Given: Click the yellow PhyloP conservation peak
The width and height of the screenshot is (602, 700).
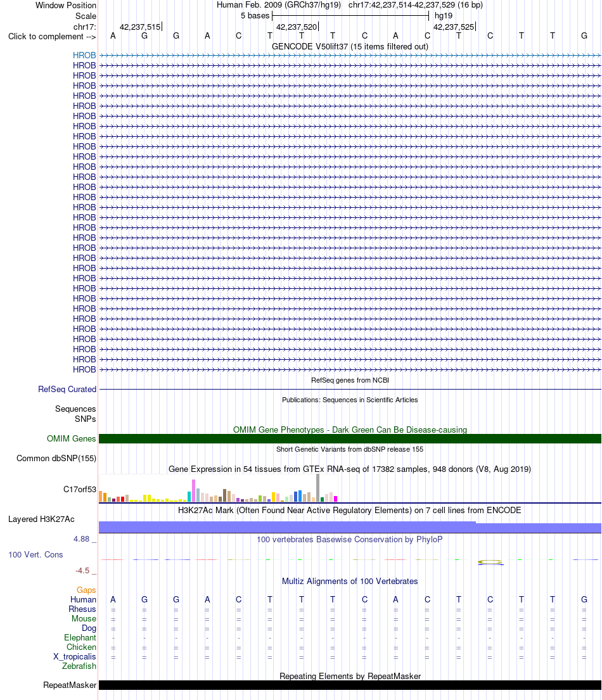Looking at the screenshot, I should coord(490,562).
